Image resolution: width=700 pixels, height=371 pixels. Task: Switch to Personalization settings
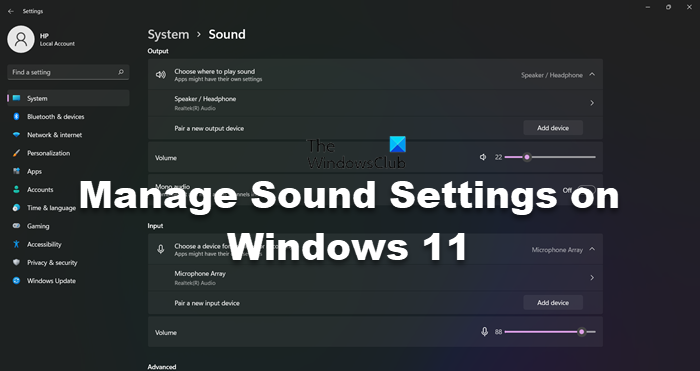click(x=68, y=153)
